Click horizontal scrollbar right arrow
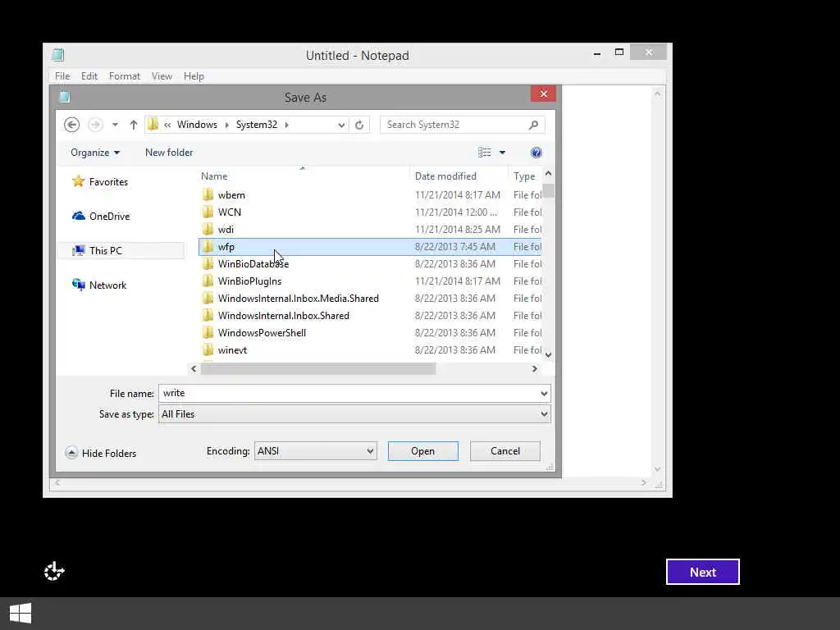The image size is (840, 630). tap(534, 368)
